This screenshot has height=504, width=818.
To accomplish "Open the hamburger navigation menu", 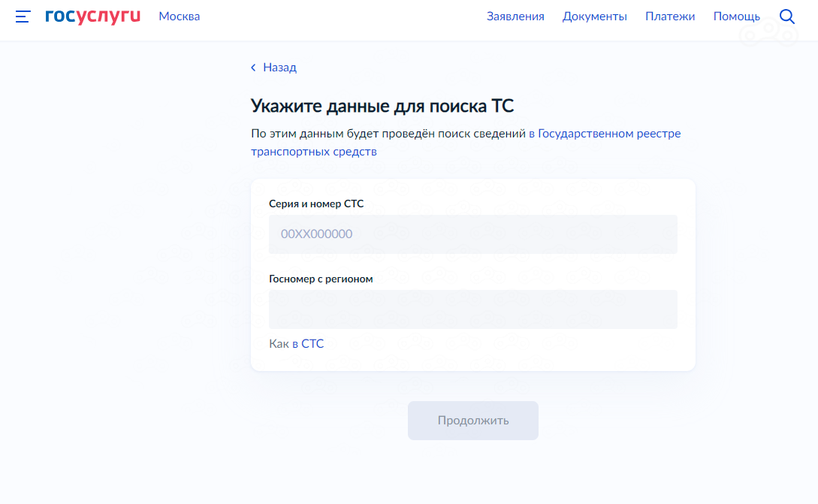I will tap(22, 16).
